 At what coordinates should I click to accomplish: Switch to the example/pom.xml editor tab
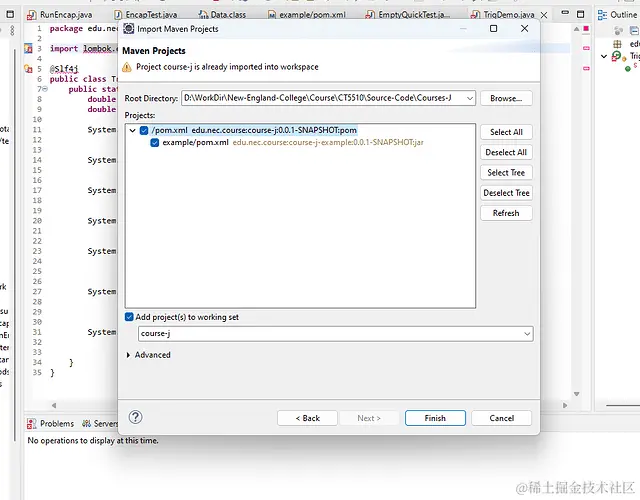click(x=307, y=15)
